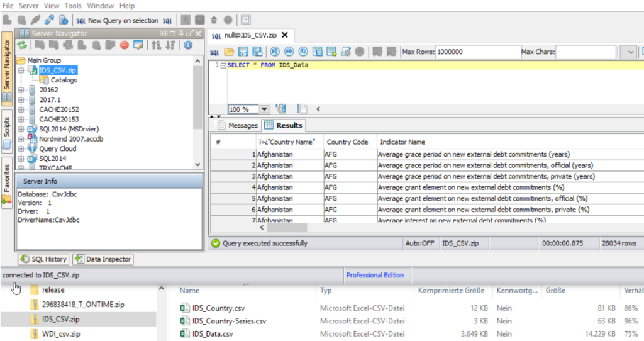Viewport: 644px width, 341px height.
Task: Open the Tools menu
Action: (73, 6)
